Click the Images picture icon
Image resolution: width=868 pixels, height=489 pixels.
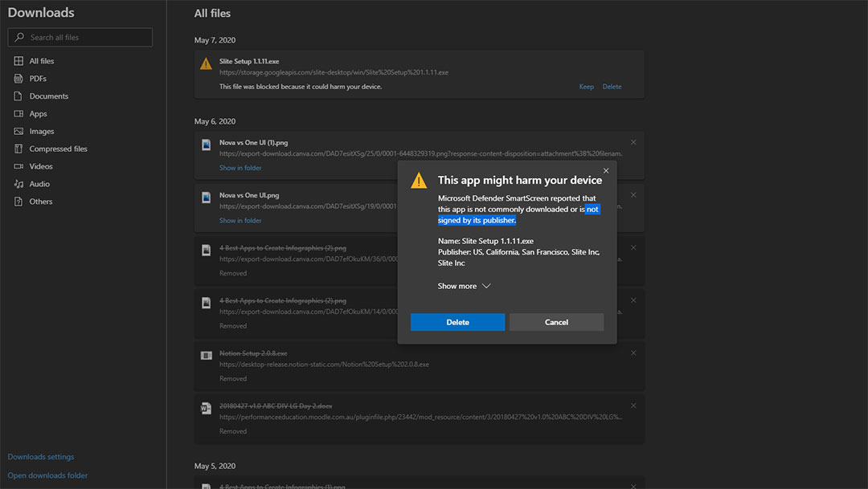pyautogui.click(x=18, y=131)
